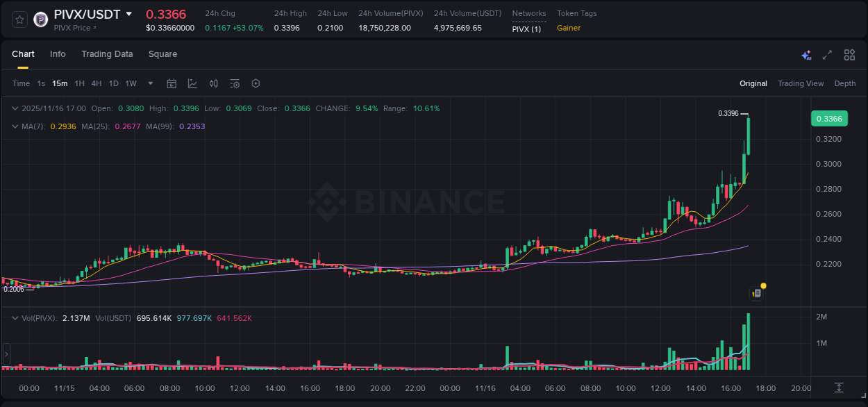Open the AI assistant sparkle icon
Image resolution: width=868 pixels, height=407 pixels.
click(x=806, y=54)
